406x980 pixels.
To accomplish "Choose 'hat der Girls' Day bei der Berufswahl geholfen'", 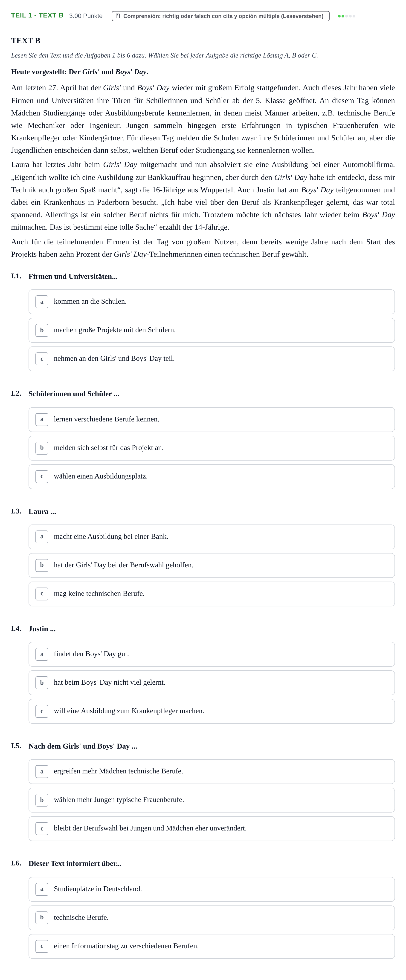I will (212, 565).
